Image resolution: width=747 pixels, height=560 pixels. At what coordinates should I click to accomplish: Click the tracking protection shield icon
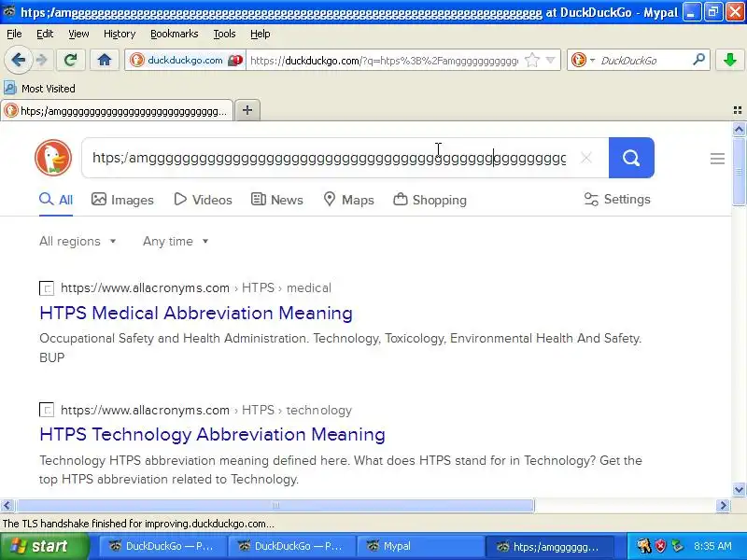point(235,61)
